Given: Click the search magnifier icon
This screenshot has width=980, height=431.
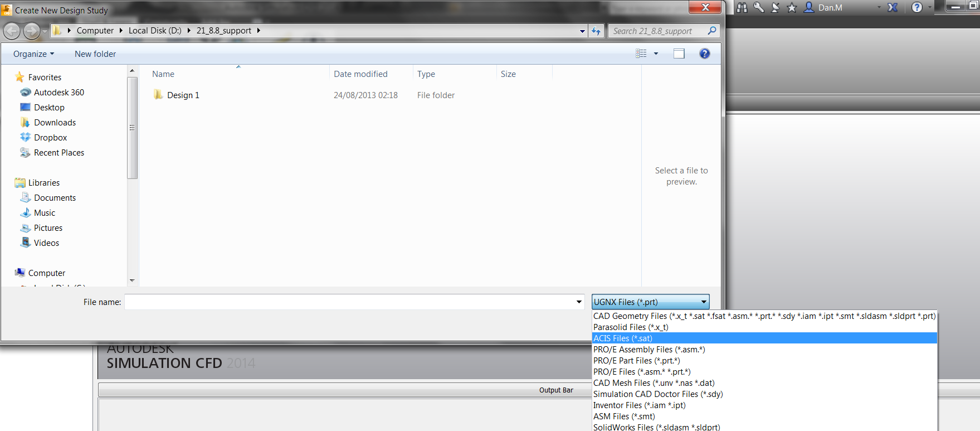Looking at the screenshot, I should coord(711,31).
